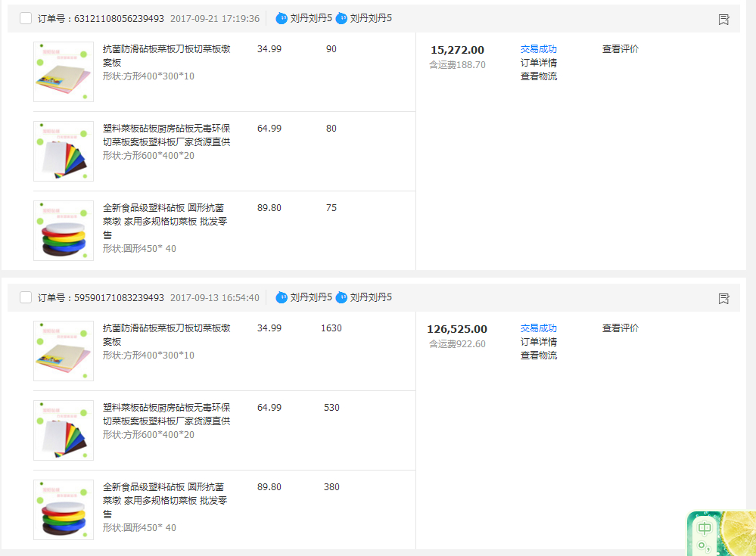The image size is (756, 556).
Task: Click second Wangwang chat icon in 2017-09-21 order header
Action: [341, 18]
